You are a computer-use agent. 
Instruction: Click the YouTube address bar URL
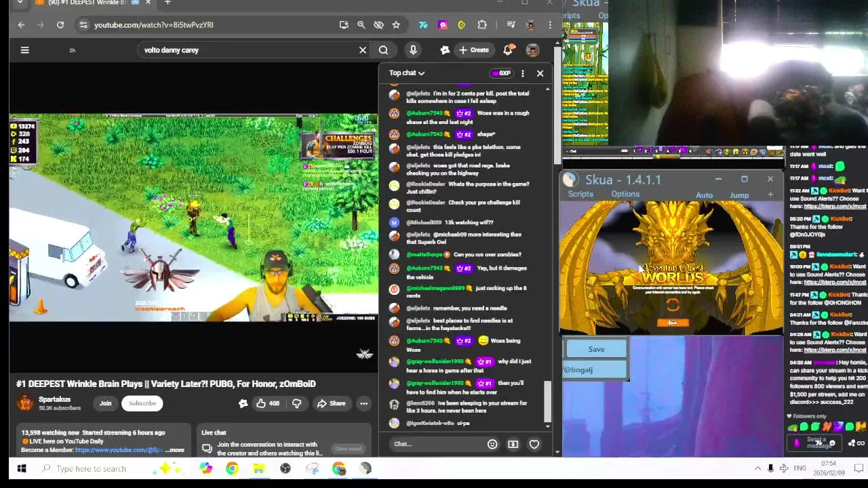tap(154, 25)
